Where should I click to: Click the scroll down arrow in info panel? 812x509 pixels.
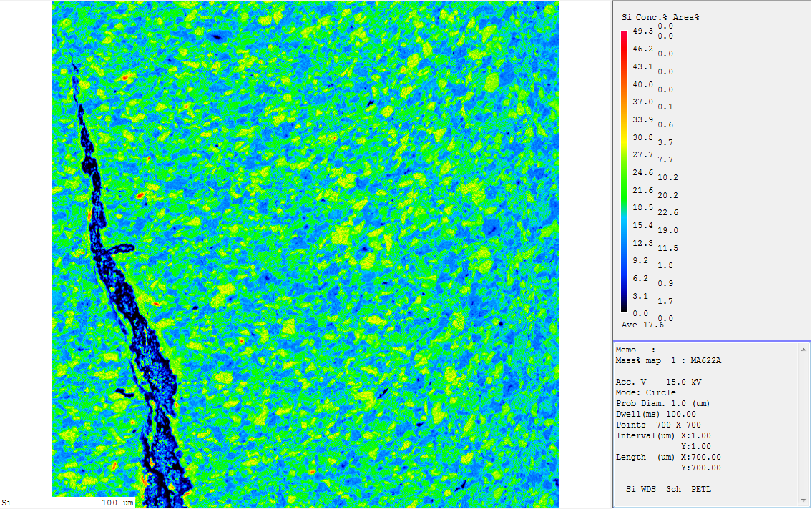805,499
